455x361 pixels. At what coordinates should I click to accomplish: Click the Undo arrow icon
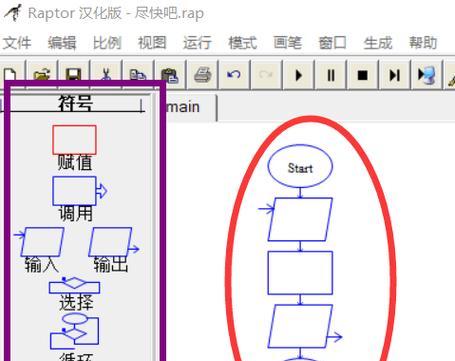[x=234, y=75]
